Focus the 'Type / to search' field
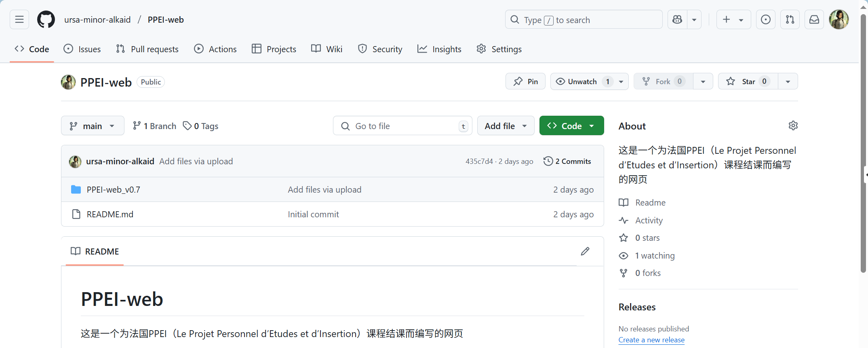Image resolution: width=868 pixels, height=348 pixels. [x=584, y=19]
